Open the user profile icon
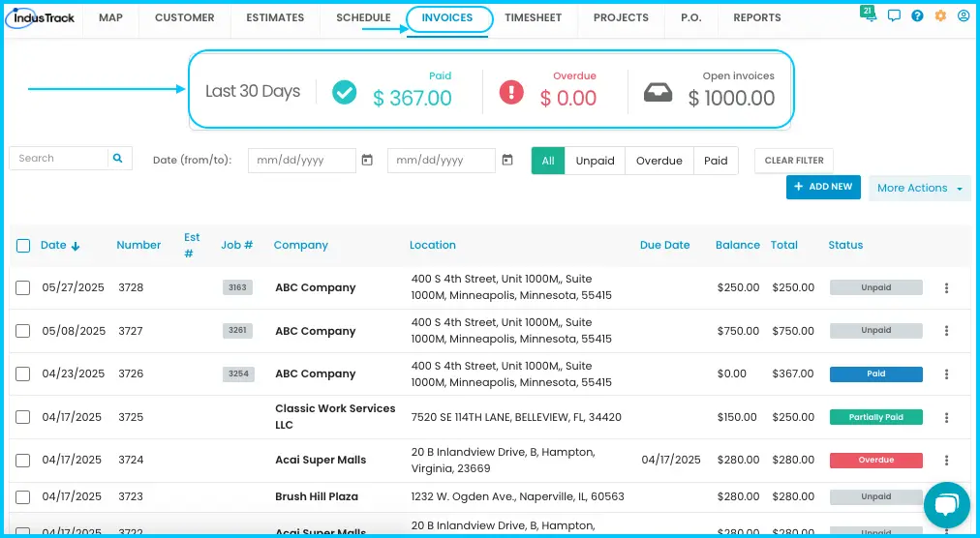The image size is (980, 538). pyautogui.click(x=964, y=16)
